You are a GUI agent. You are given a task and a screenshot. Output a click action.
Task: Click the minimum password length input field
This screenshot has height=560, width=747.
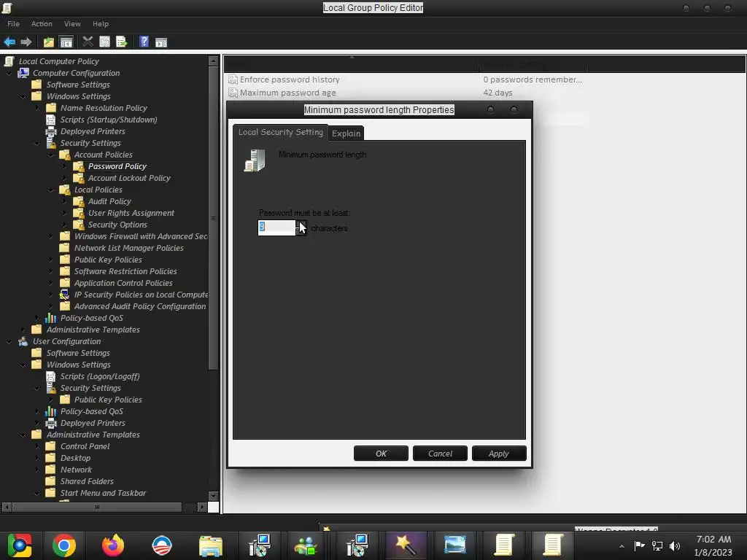276,227
